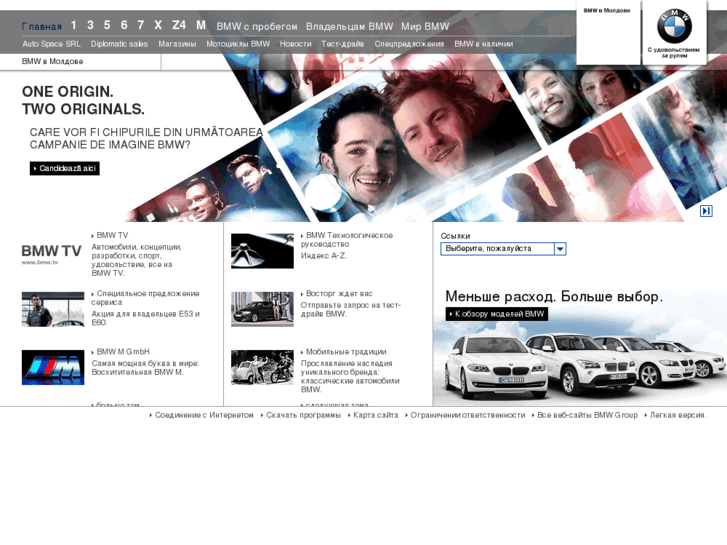Open the Ссылки dropdown arrow
Viewport: 727px width, 545px height.
point(560,249)
